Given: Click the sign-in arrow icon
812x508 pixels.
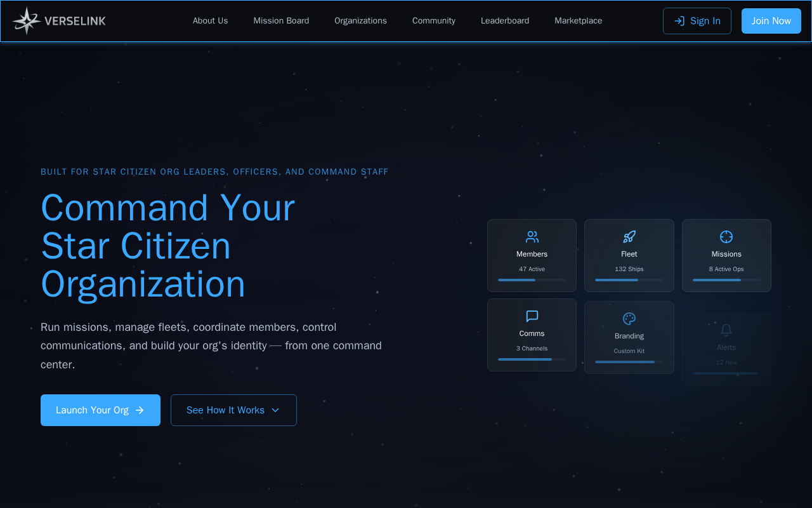Looking at the screenshot, I should tap(679, 21).
